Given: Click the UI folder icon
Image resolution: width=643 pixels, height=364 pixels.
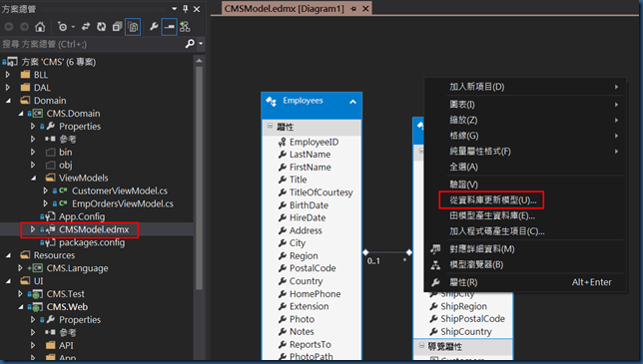Looking at the screenshot, I should tap(25, 281).
